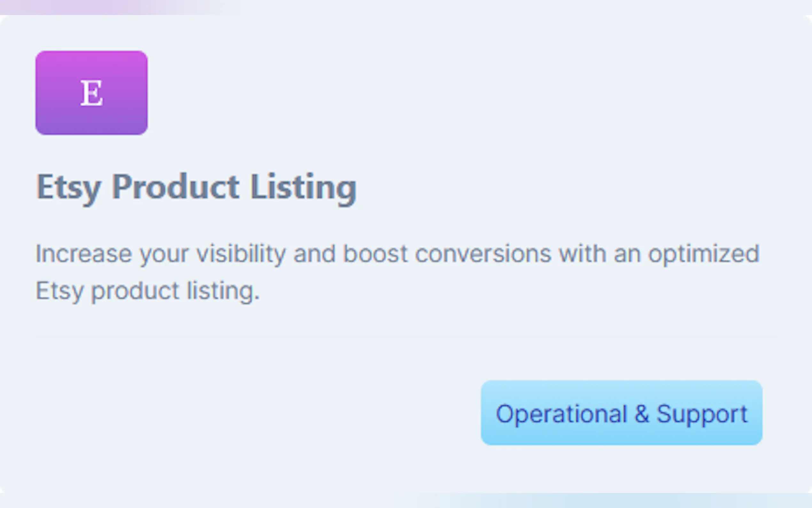Click the word 'visibility' in the description
The width and height of the screenshot is (812, 508).
tap(241, 254)
